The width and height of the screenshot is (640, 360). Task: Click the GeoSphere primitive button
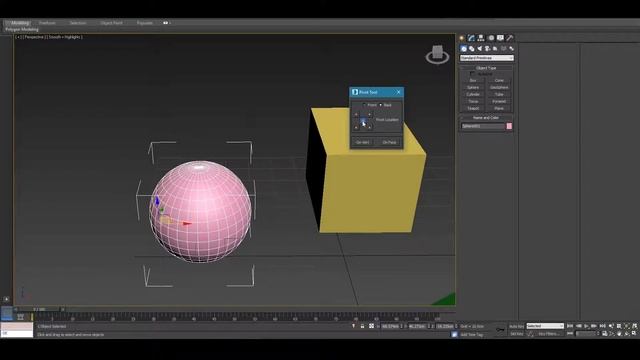499,87
